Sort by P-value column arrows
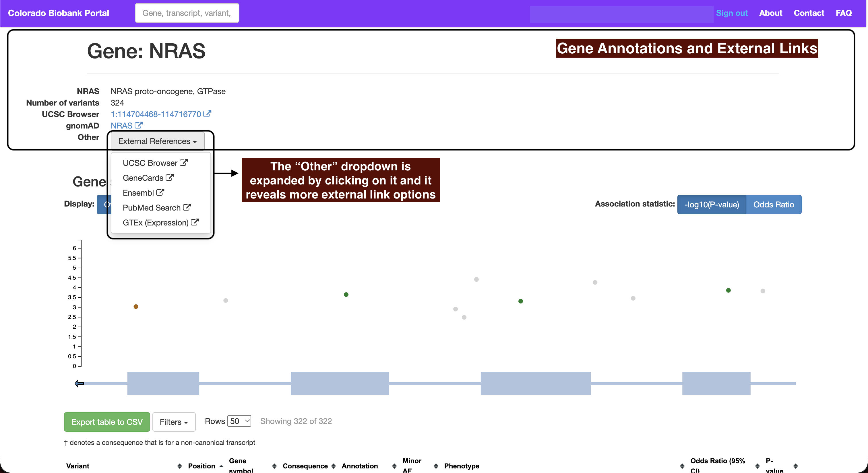Image resolution: width=868 pixels, height=473 pixels. 796,466
